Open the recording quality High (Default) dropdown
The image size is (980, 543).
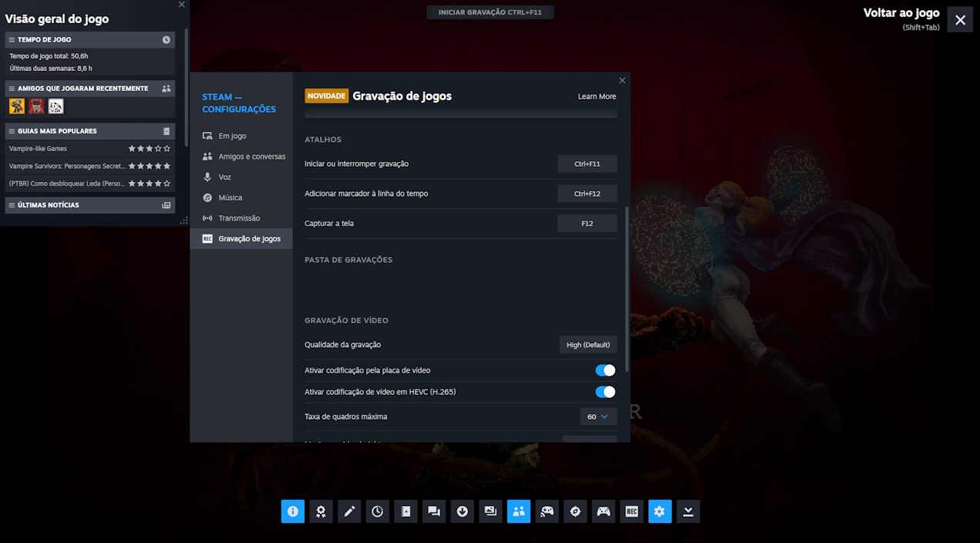588,345
